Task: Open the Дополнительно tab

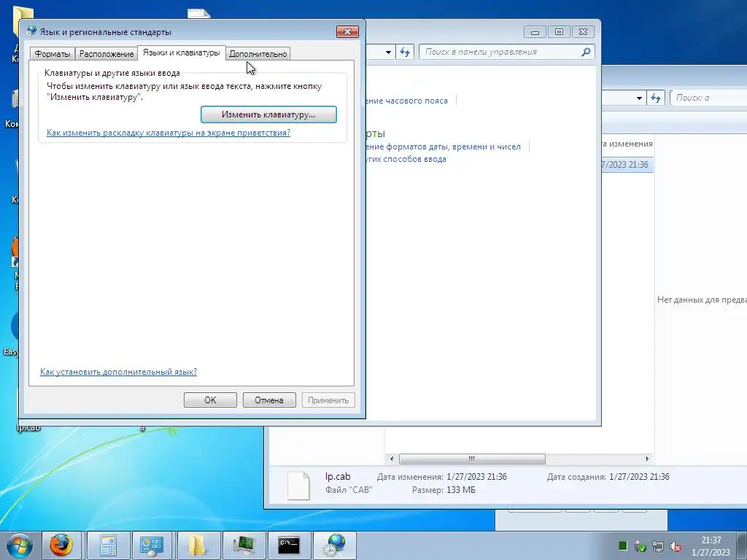Action: pos(258,54)
